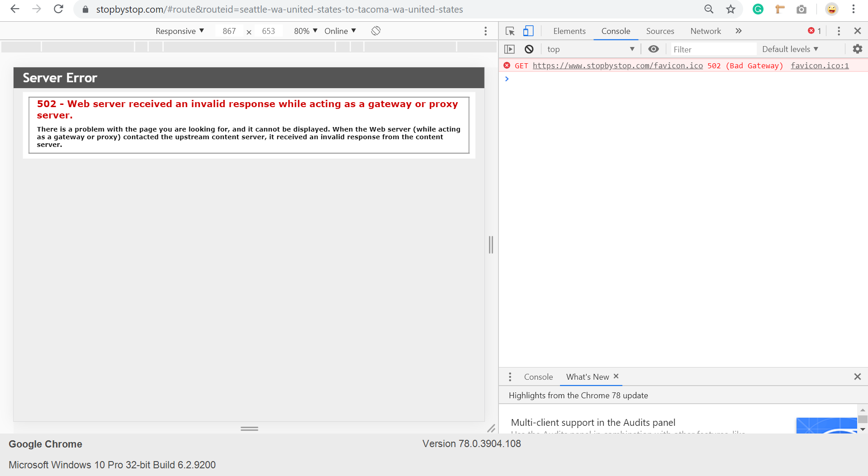Show more DevTools tabs chevron
Screen dimensions: 868x476
[739, 31]
